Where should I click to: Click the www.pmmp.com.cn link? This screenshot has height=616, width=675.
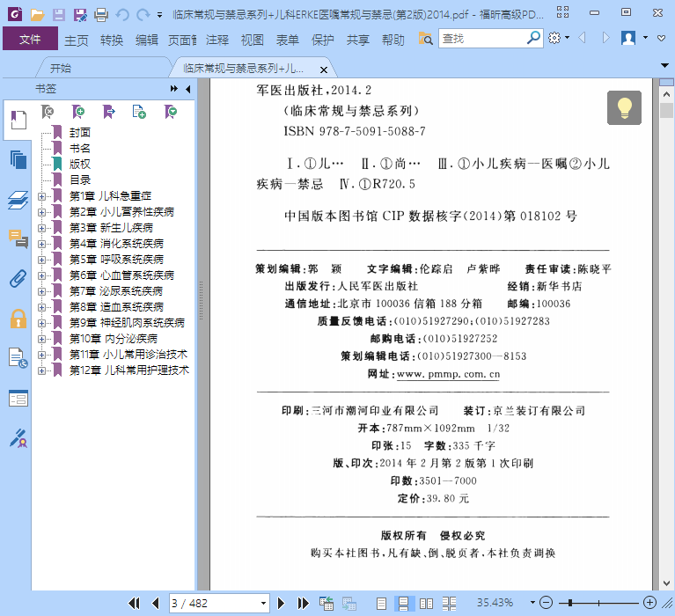click(448, 374)
